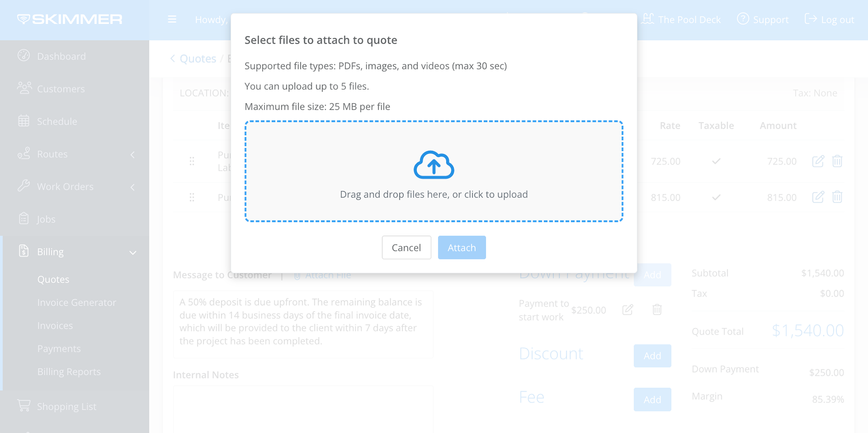Open The Pool Deck link
Viewport: 868px width, 433px height.
click(689, 20)
